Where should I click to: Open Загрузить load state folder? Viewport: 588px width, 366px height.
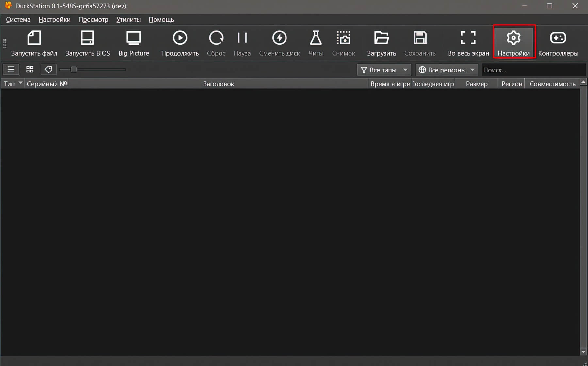click(x=382, y=43)
